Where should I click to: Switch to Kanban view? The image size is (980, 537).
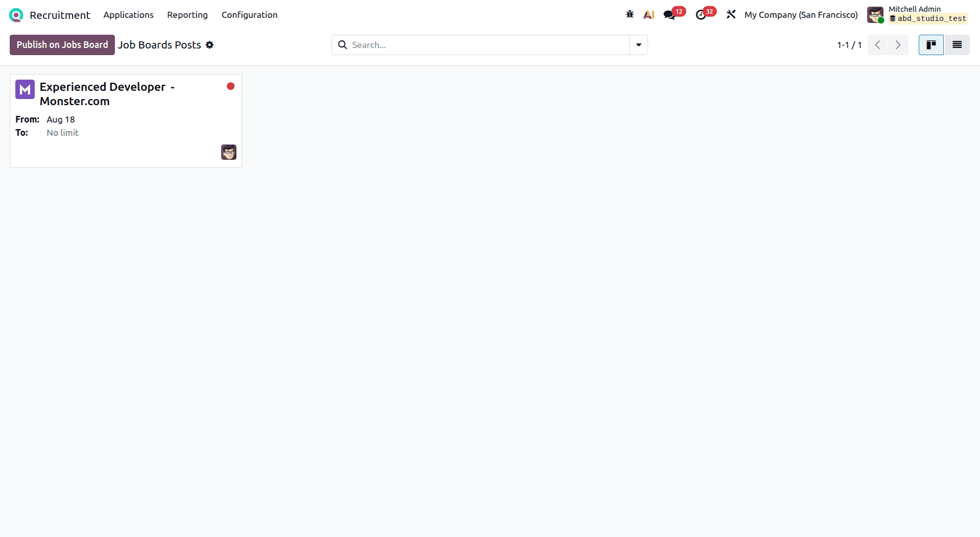931,45
